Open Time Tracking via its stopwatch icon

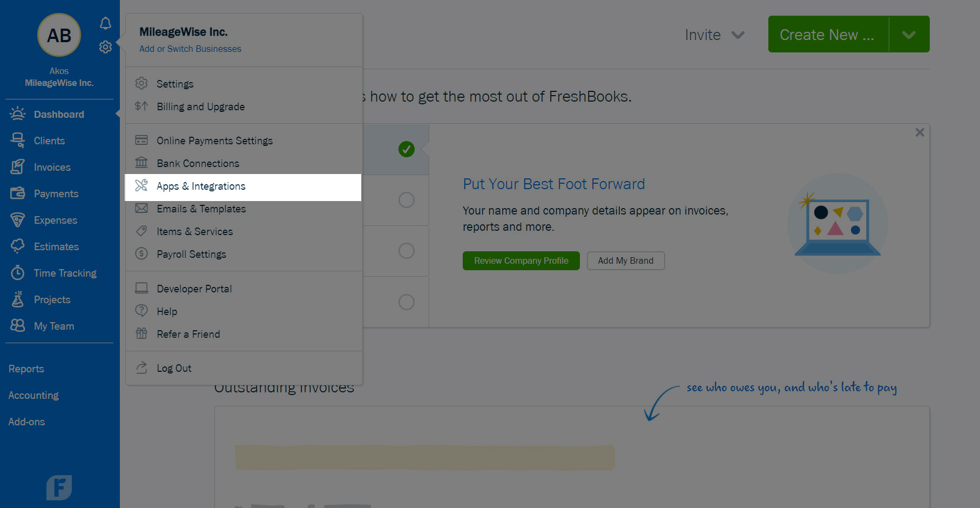[18, 272]
